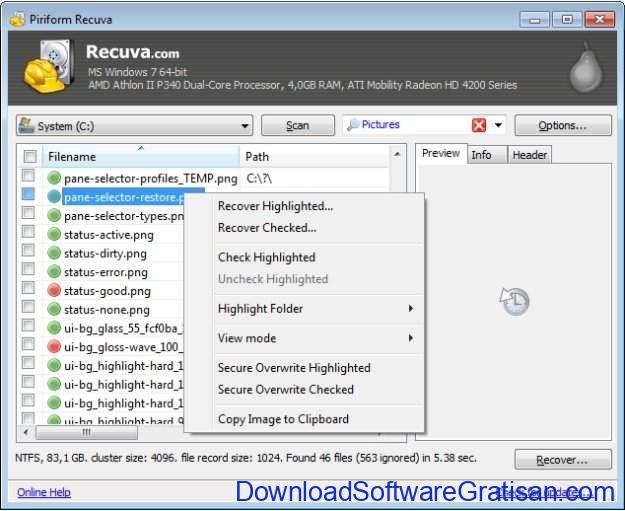The image size is (625, 511).
Task: Click the green status dot beside status-active.png
Action: click(x=54, y=234)
